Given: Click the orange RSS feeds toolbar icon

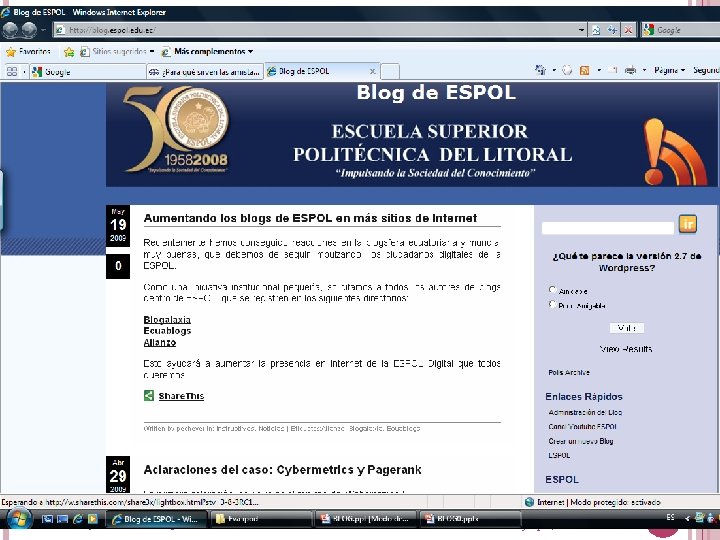Looking at the screenshot, I should pyautogui.click(x=584, y=70).
